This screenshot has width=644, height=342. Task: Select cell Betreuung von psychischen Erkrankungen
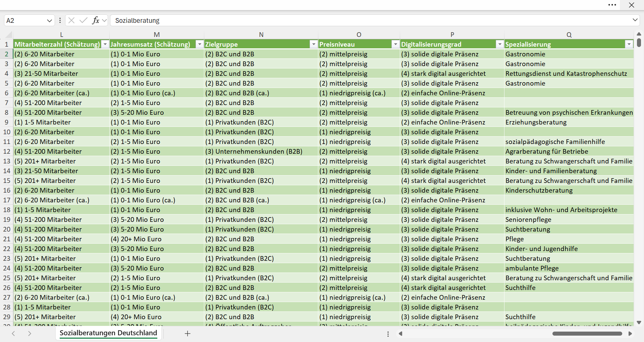point(569,112)
